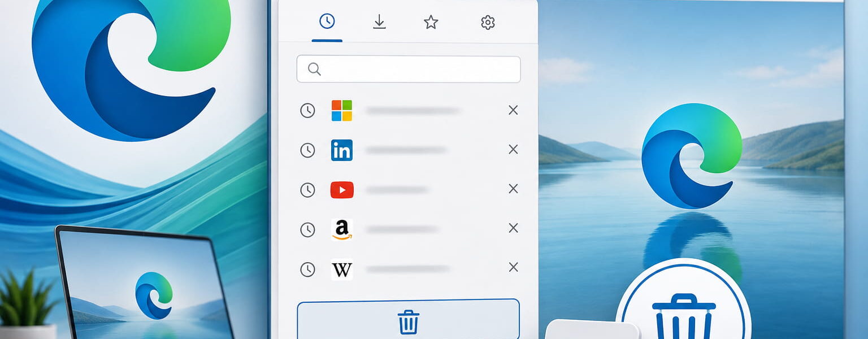Click the Edge logo over the lake

pos(692,156)
